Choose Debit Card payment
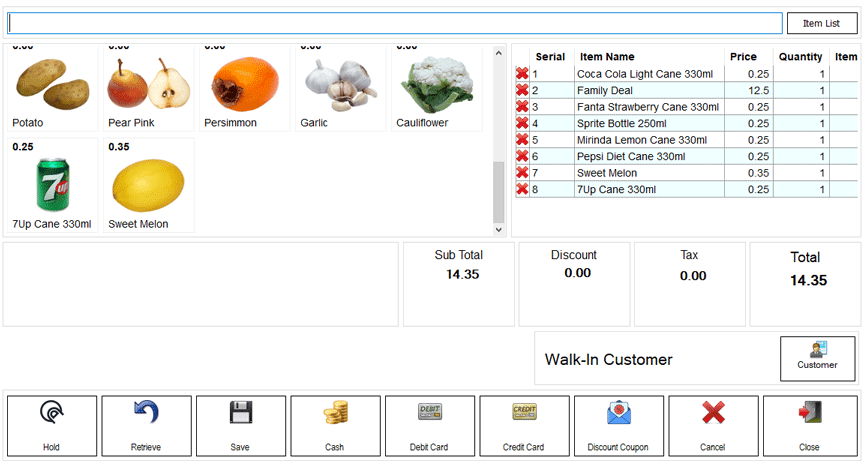The width and height of the screenshot is (864, 468). (429, 425)
